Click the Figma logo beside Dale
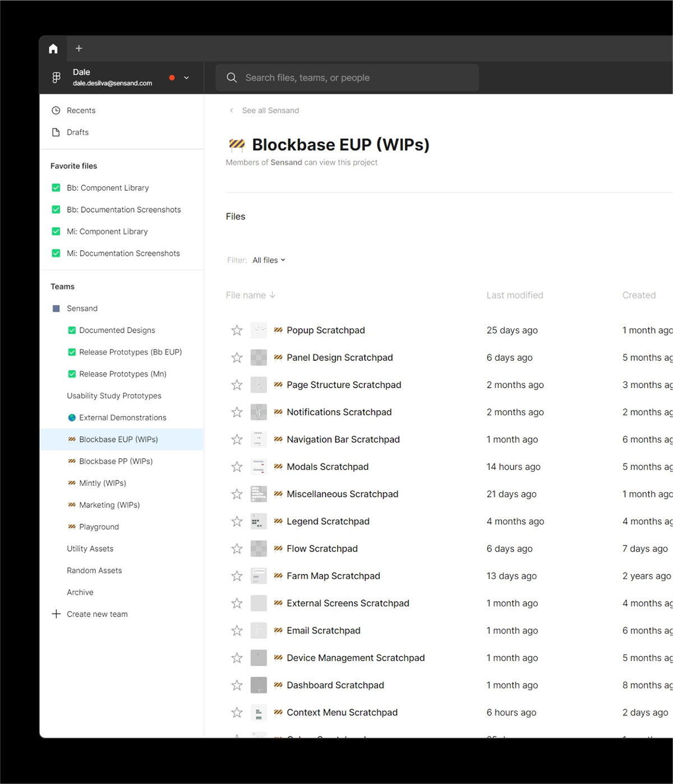673x784 pixels. point(56,77)
